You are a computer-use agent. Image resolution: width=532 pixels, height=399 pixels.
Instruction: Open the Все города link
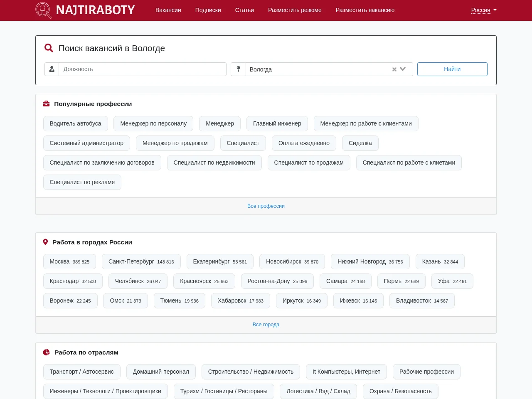[266, 325]
